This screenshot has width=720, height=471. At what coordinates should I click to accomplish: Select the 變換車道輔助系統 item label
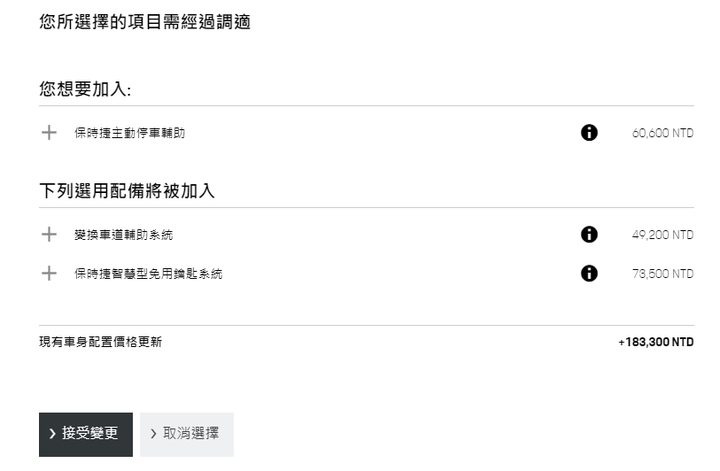coord(124,235)
